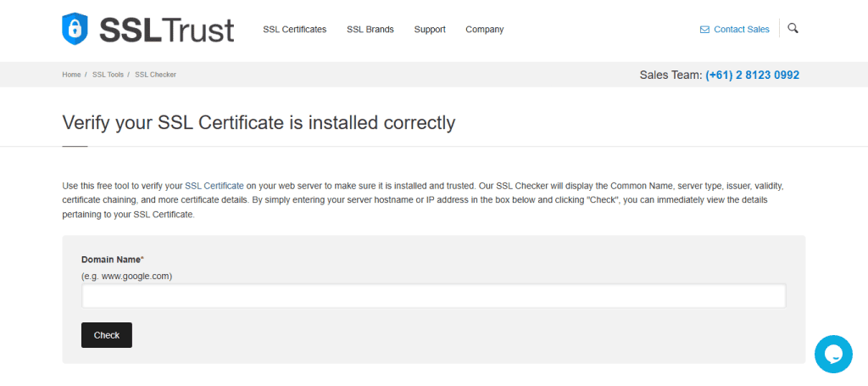The image size is (868, 386).
Task: Click the SSLTrust wordmark in the header
Action: [x=166, y=30]
